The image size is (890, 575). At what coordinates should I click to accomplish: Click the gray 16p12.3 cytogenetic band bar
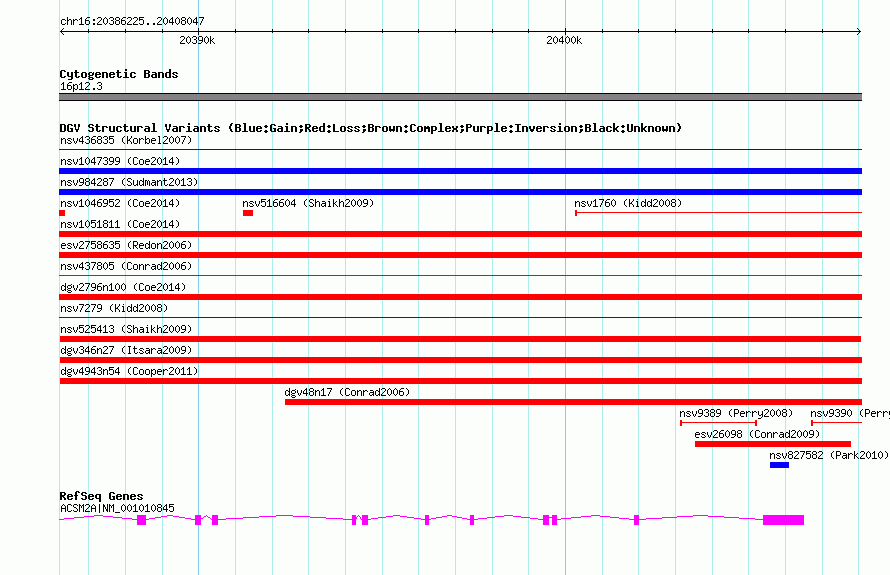tap(460, 97)
